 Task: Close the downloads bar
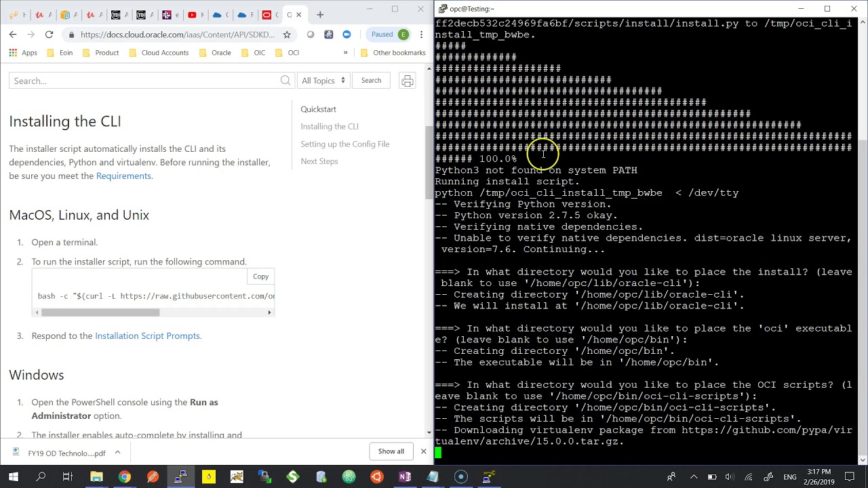423,451
